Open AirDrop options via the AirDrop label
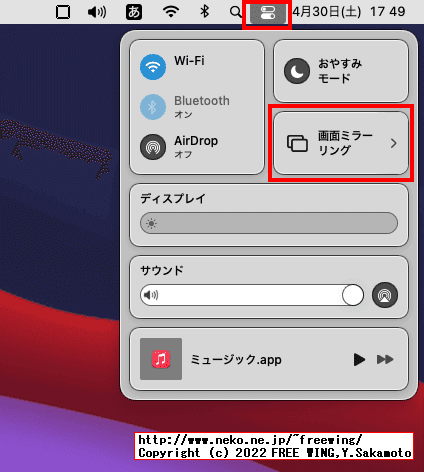 [196, 141]
